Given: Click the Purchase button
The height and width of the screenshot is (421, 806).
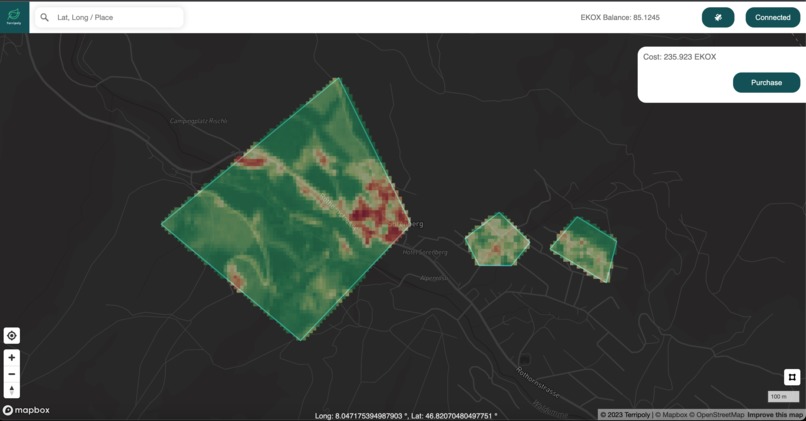Looking at the screenshot, I should (766, 82).
